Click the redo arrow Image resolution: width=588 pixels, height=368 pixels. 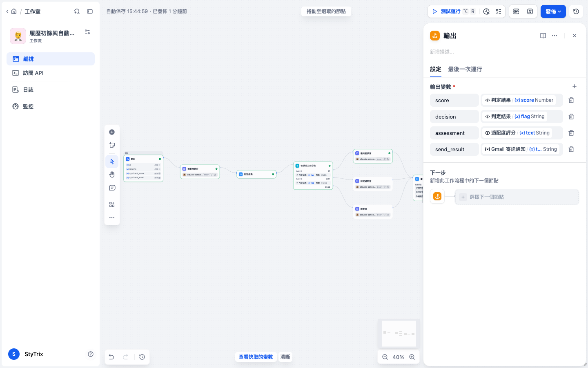(126, 357)
